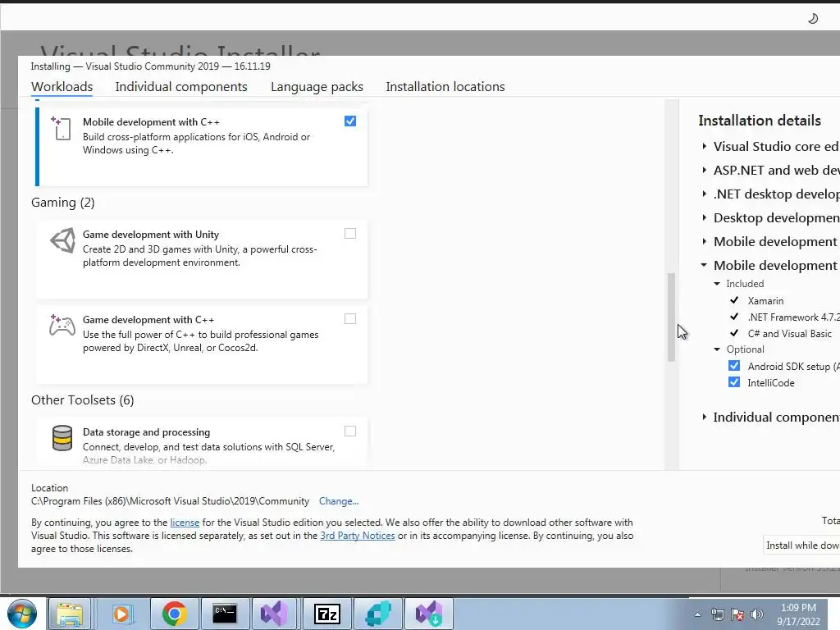Collapse the Optional section
This screenshot has height=630, width=840.
717,349
